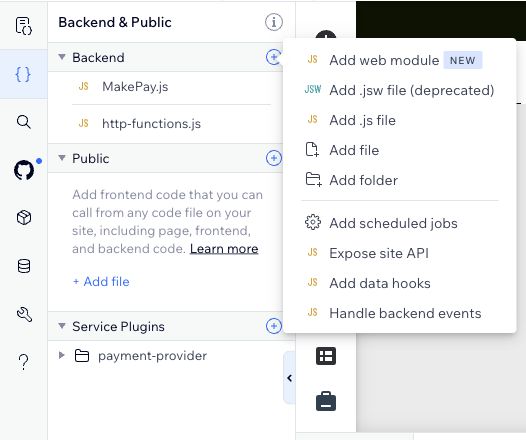This screenshot has height=440, width=526.
Task: Click the info icon beside Backend & Public
Action: 274,22
